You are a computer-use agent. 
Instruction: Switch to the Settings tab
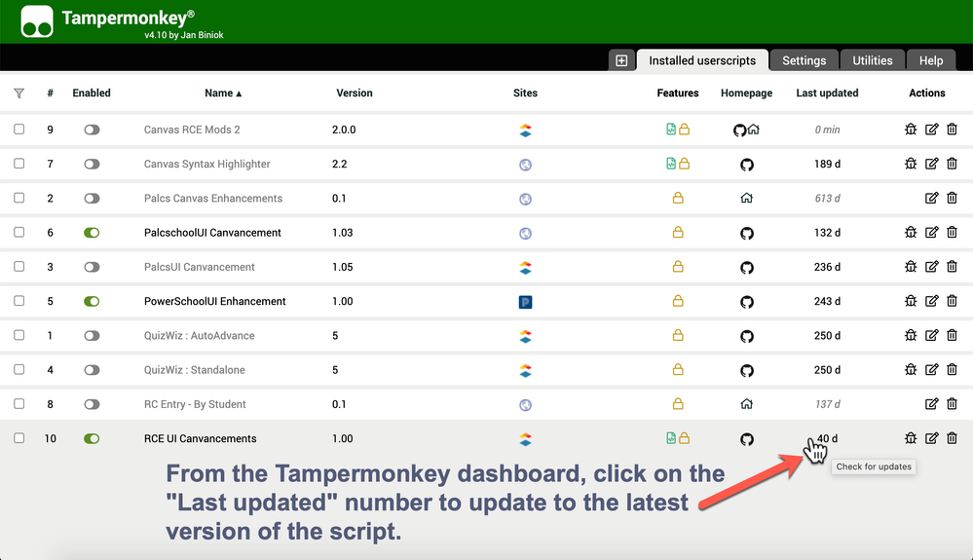tap(804, 60)
